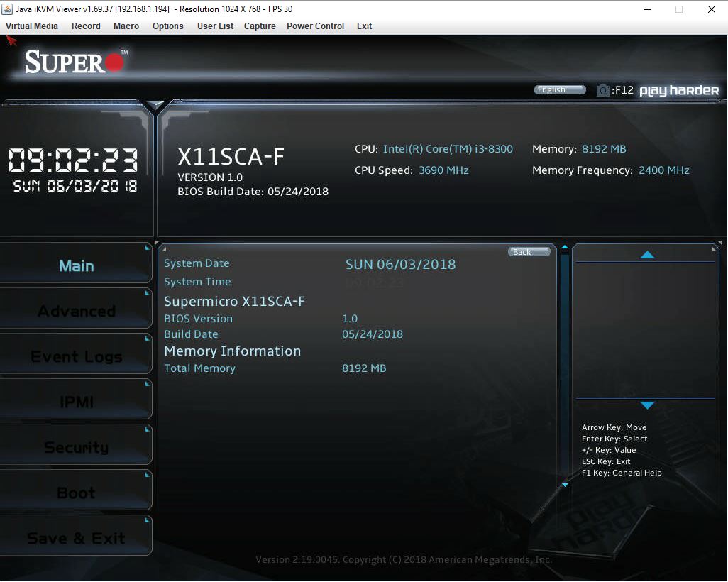
Task: Click the play harder logo text
Action: coord(679,90)
